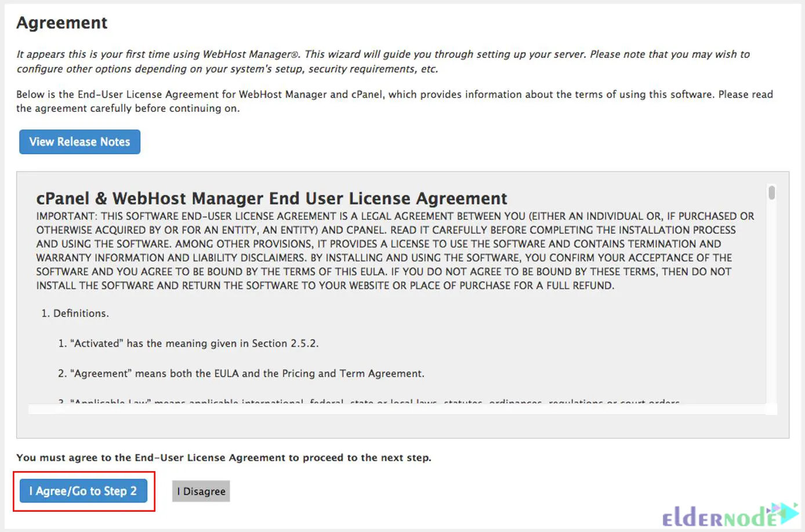Click the "Agreement" means both the EULA line

(241, 373)
